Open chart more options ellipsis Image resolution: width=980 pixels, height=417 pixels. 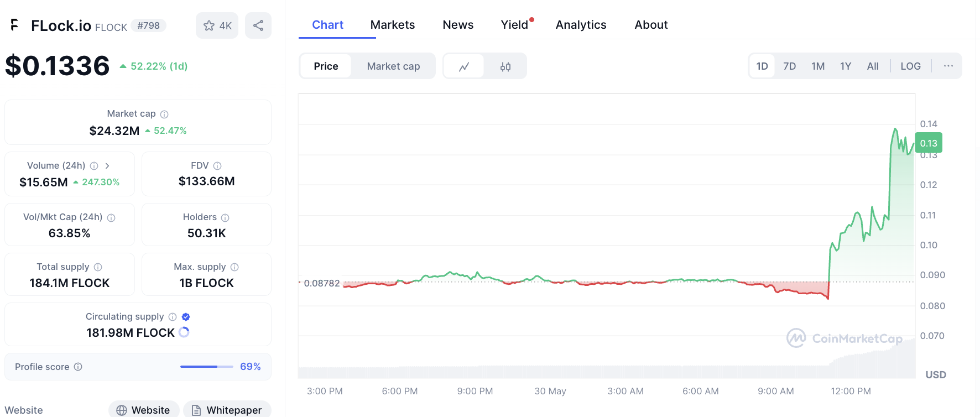[x=948, y=66]
